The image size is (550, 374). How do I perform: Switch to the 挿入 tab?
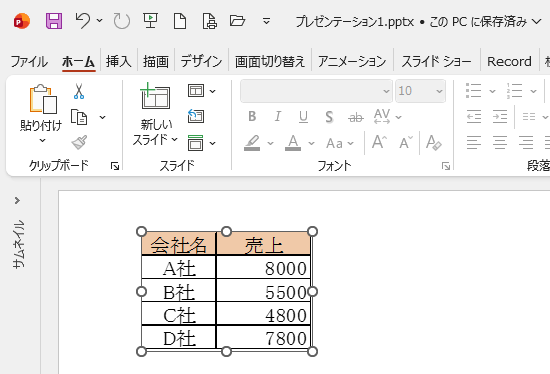tap(119, 61)
